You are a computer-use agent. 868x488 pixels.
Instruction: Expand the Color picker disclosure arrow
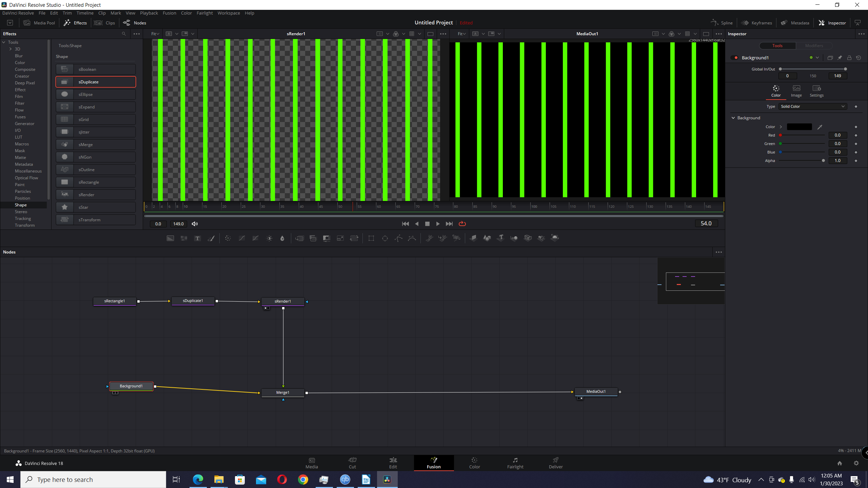coord(781,127)
